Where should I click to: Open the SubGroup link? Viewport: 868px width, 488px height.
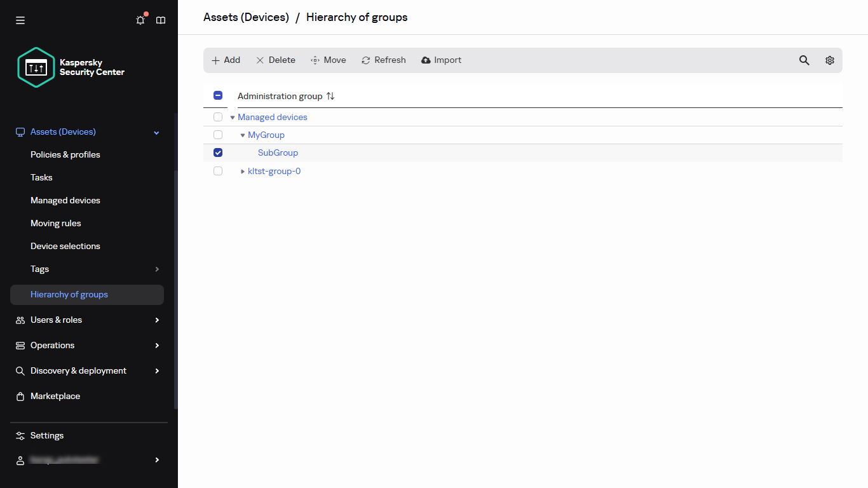[x=278, y=152]
